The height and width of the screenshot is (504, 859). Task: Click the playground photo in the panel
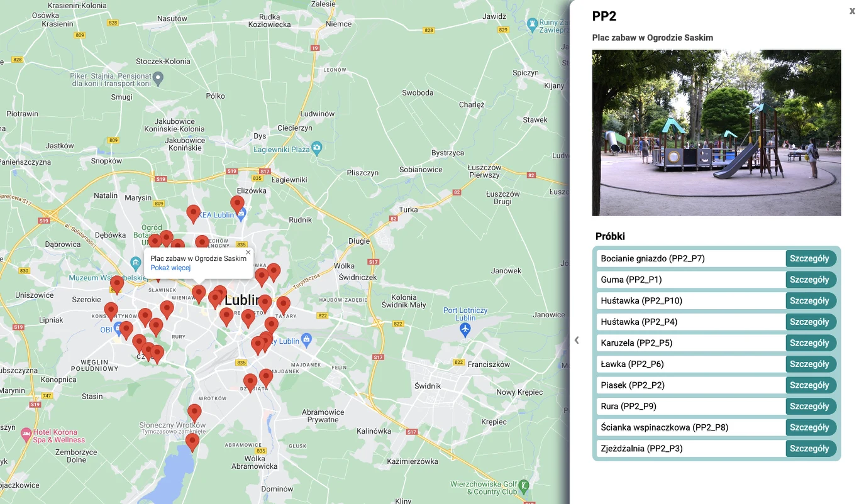716,133
